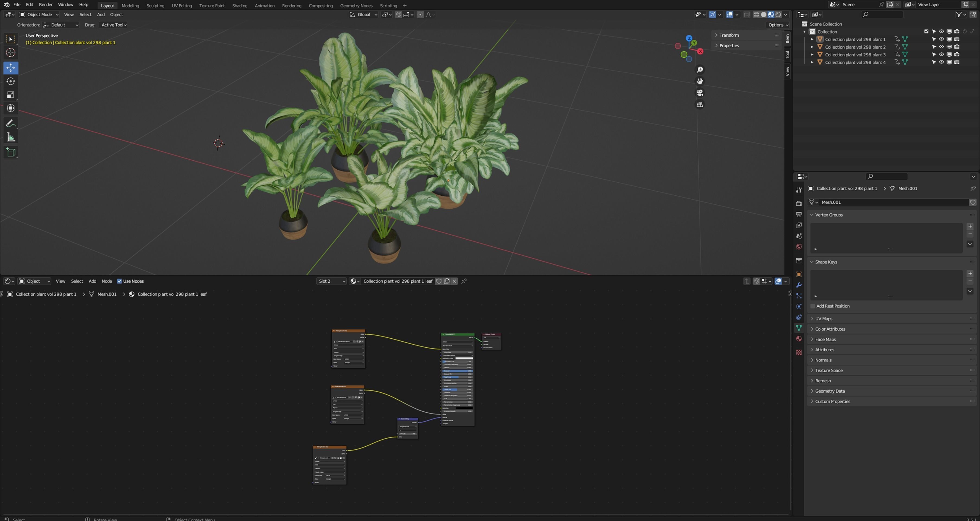Hide plant 2 with eye icon
This screenshot has height=521, width=980.
coord(941,47)
